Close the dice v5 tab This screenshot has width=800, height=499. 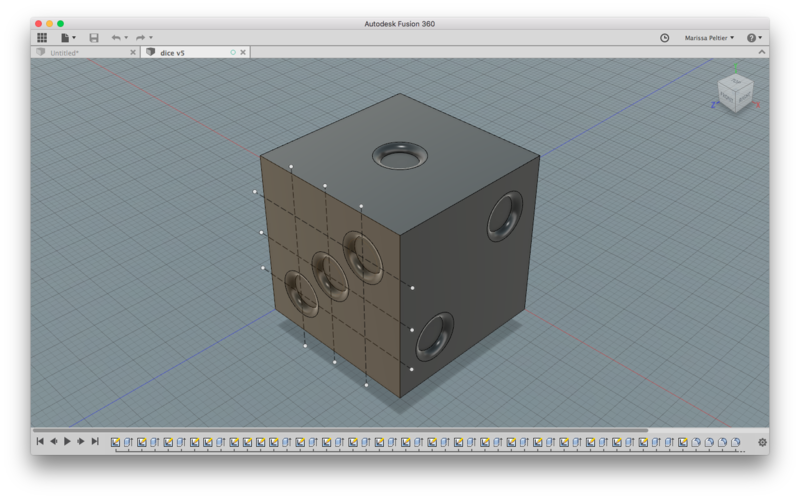tap(244, 52)
